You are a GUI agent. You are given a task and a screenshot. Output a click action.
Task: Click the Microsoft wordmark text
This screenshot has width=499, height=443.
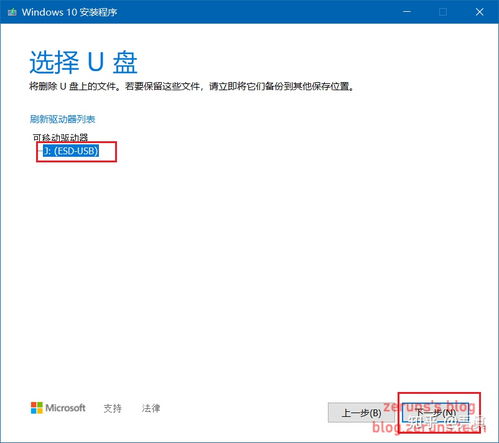65,408
